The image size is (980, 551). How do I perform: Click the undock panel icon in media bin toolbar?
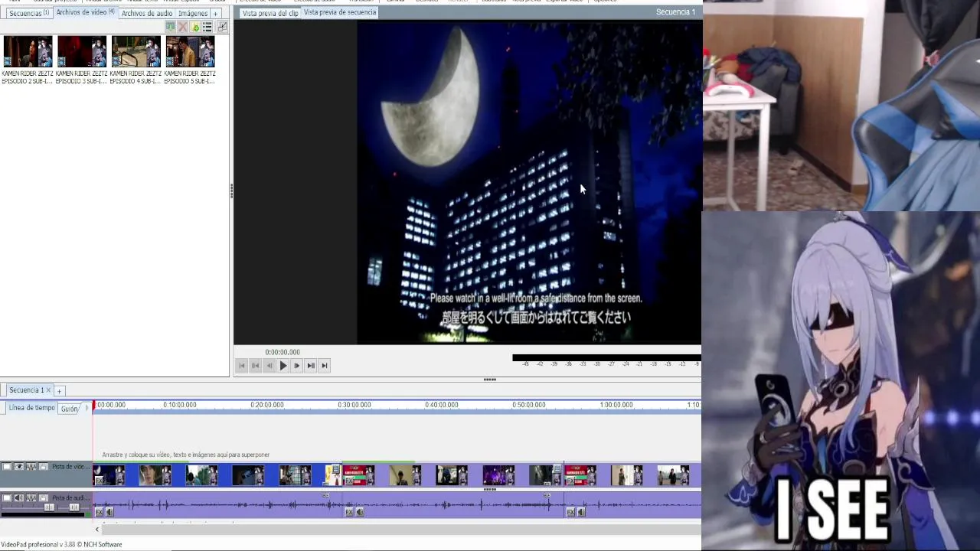pyautogui.click(x=222, y=27)
